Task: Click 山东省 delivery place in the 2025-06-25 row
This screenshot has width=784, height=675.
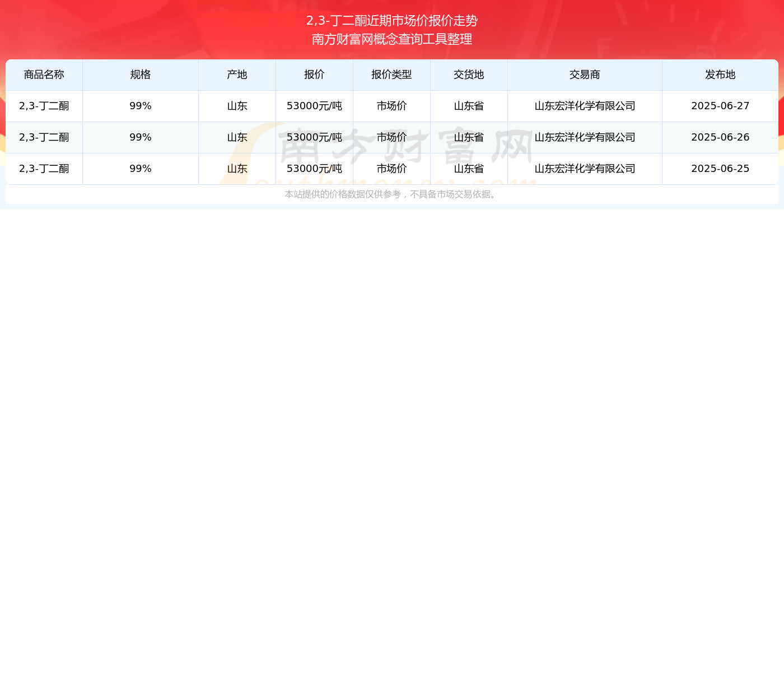Action: click(x=469, y=169)
